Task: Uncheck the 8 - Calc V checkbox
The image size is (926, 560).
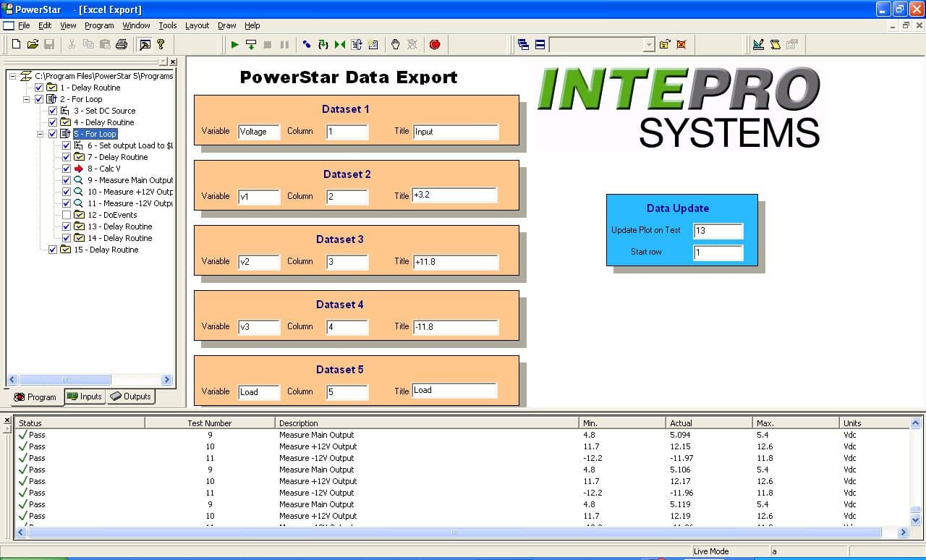Action: pyautogui.click(x=67, y=169)
